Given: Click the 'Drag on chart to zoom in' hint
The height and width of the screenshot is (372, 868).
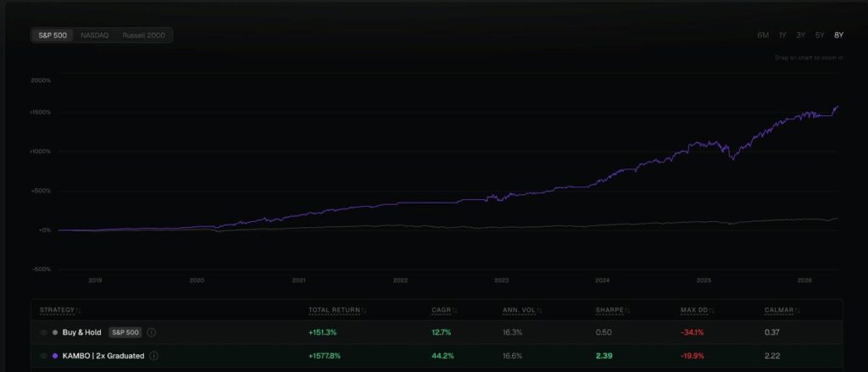Looking at the screenshot, I should 809,58.
